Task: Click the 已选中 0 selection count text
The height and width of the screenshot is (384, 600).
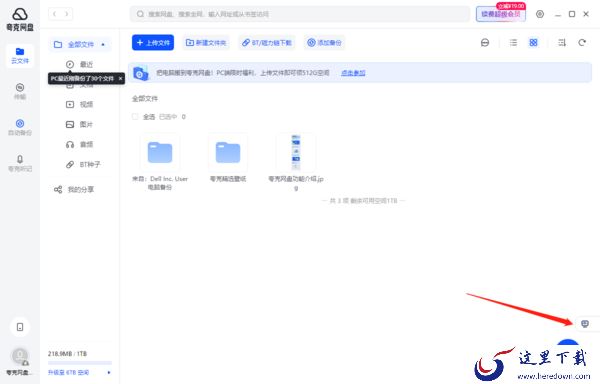Action: tap(172, 117)
